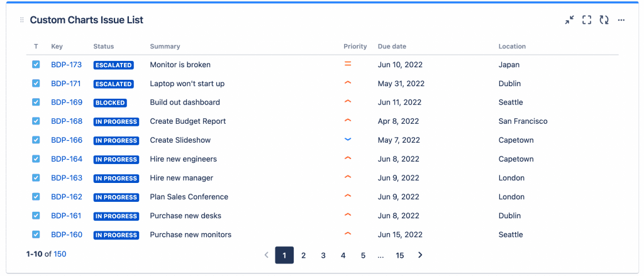644x276 pixels.
Task: Click the minimize gadget icon
Action: click(569, 20)
